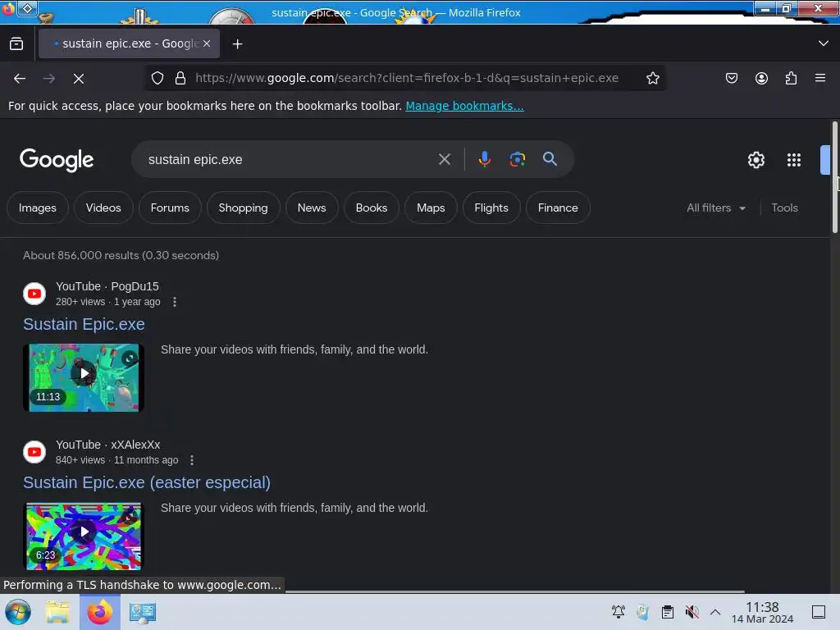The image size is (840, 630).
Task: Open YouTube icon for PogDu15 result
Action: 34,294
